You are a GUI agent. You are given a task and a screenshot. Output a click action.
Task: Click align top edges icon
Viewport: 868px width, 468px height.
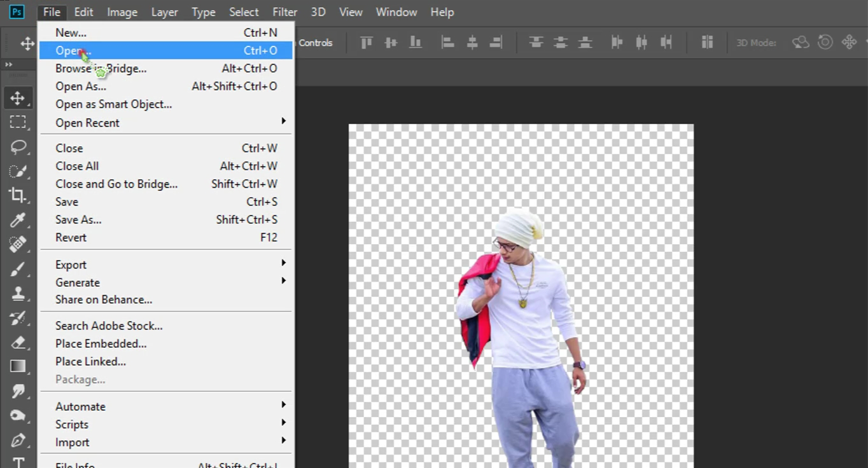coord(367,43)
